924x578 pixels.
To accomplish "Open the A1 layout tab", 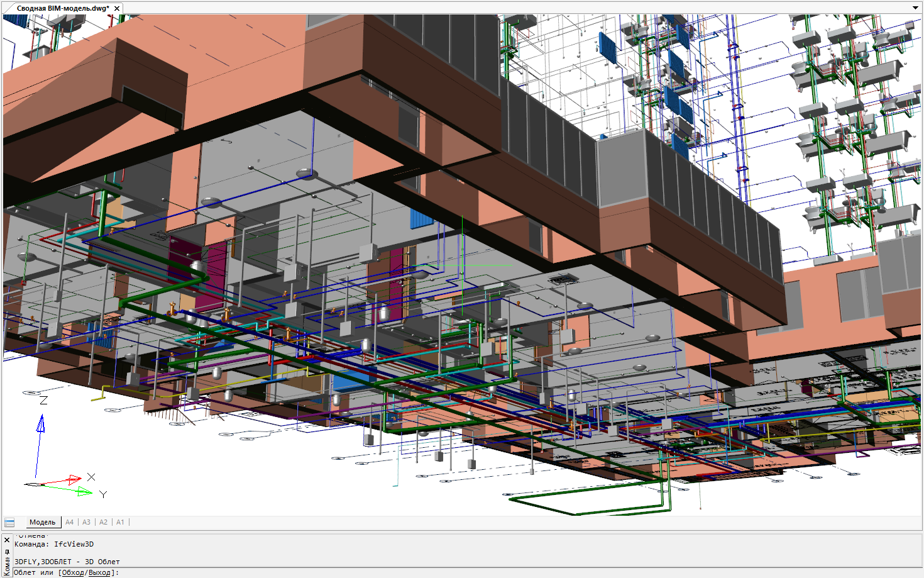I will pos(119,522).
